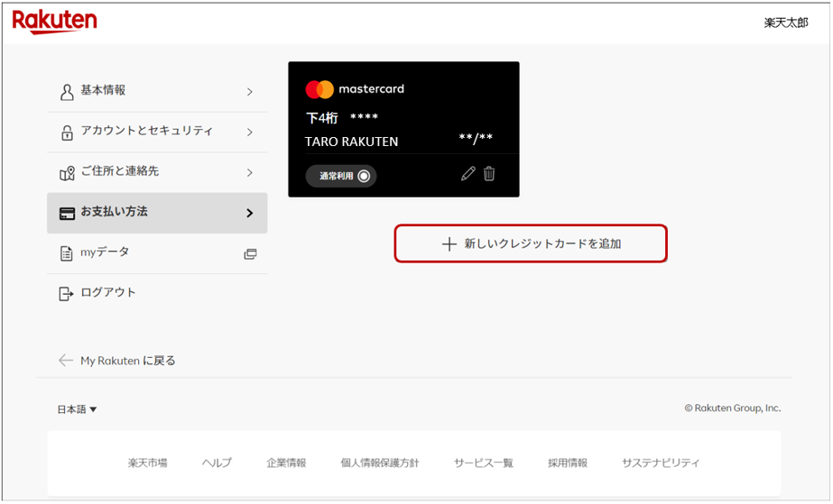The height and width of the screenshot is (504, 833).
Task: Click the trash icon to delete card
Action: pos(489,175)
